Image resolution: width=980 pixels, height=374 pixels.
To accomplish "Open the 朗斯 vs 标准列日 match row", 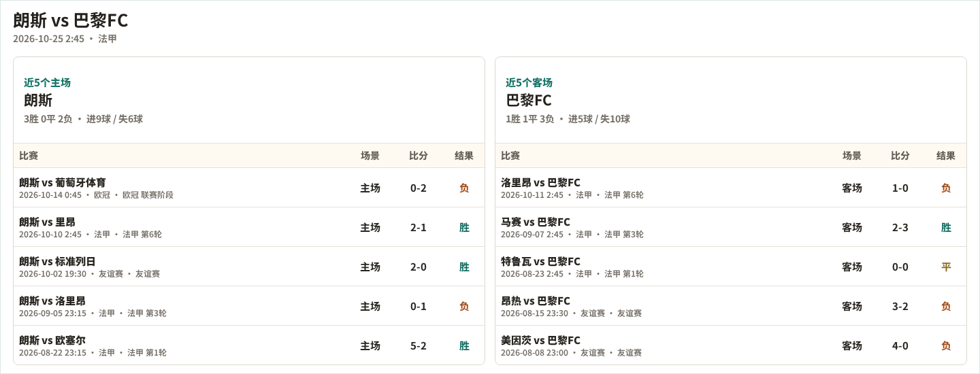I will (249, 267).
